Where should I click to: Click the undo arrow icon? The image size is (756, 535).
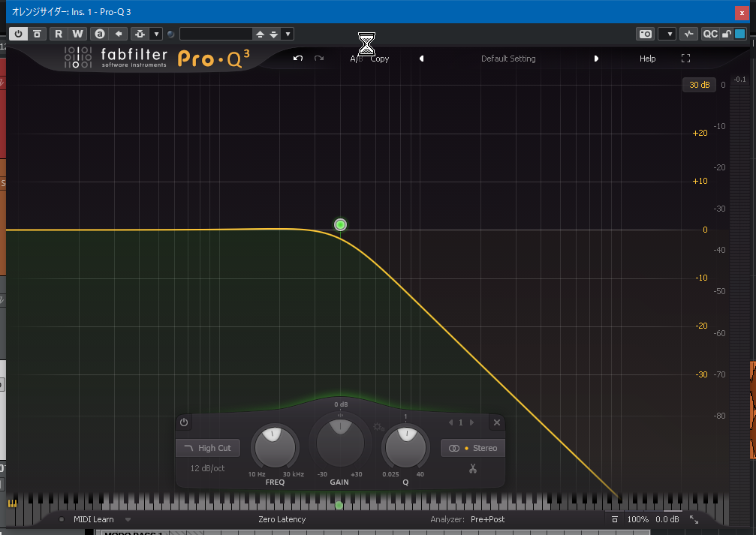tap(298, 59)
